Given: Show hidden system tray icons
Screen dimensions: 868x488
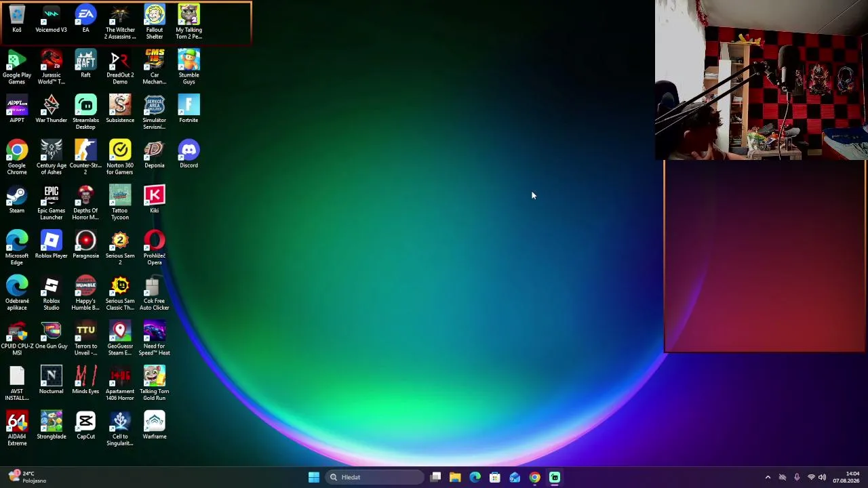Looking at the screenshot, I should click(x=768, y=477).
